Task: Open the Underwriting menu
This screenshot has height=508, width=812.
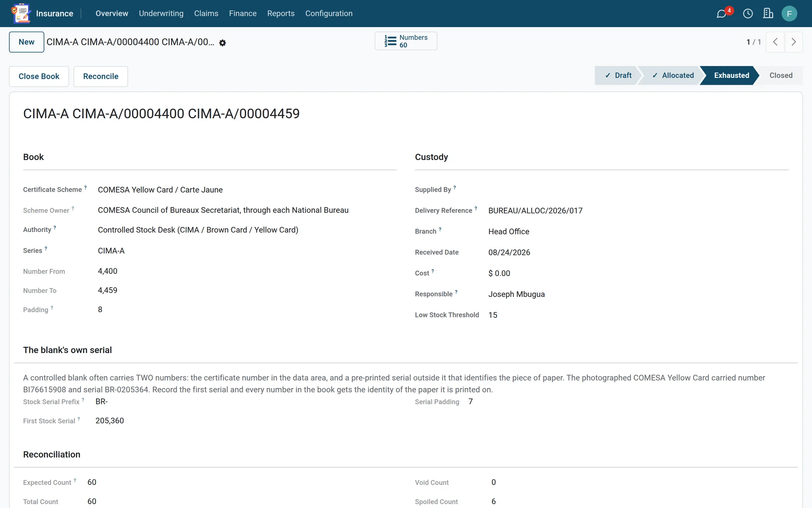Action: [x=161, y=14]
